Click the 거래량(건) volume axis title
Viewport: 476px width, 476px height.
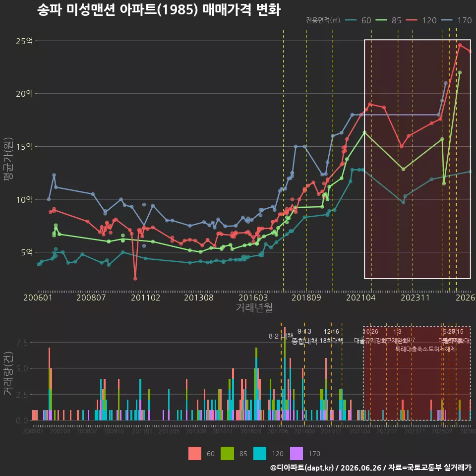point(8,373)
